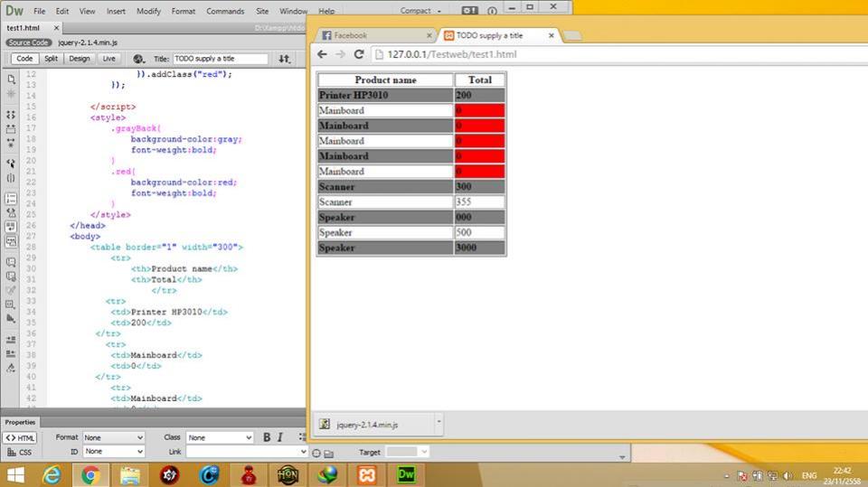Switch to Split view

tap(51, 59)
